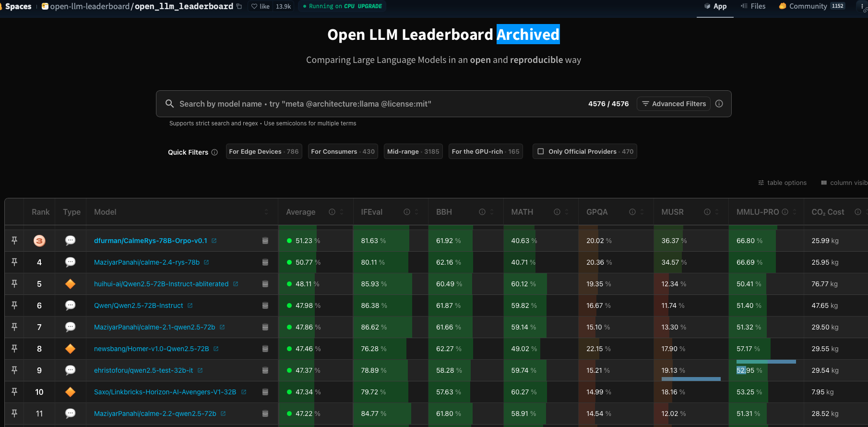Enable Only Official Providers checkbox
Screen dimensions: 868x427
(x=541, y=151)
